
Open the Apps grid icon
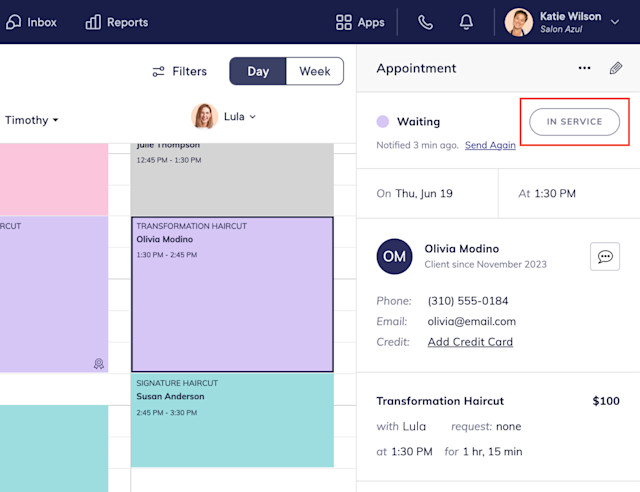(344, 22)
